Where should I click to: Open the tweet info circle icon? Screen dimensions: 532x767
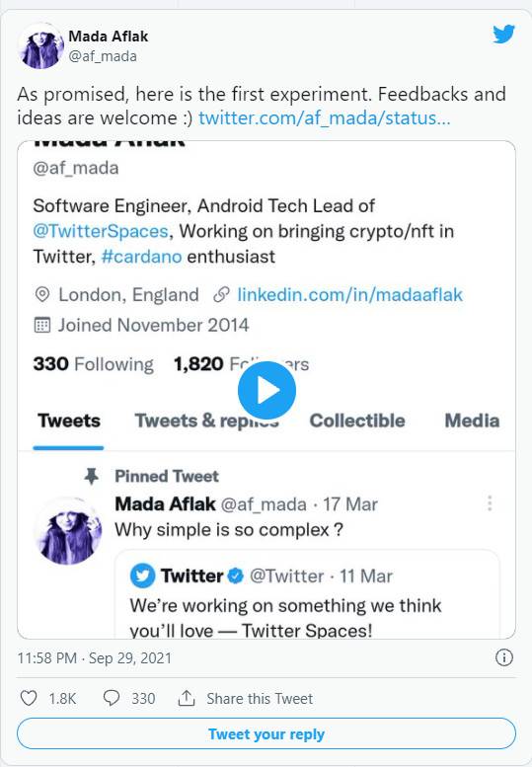click(504, 657)
